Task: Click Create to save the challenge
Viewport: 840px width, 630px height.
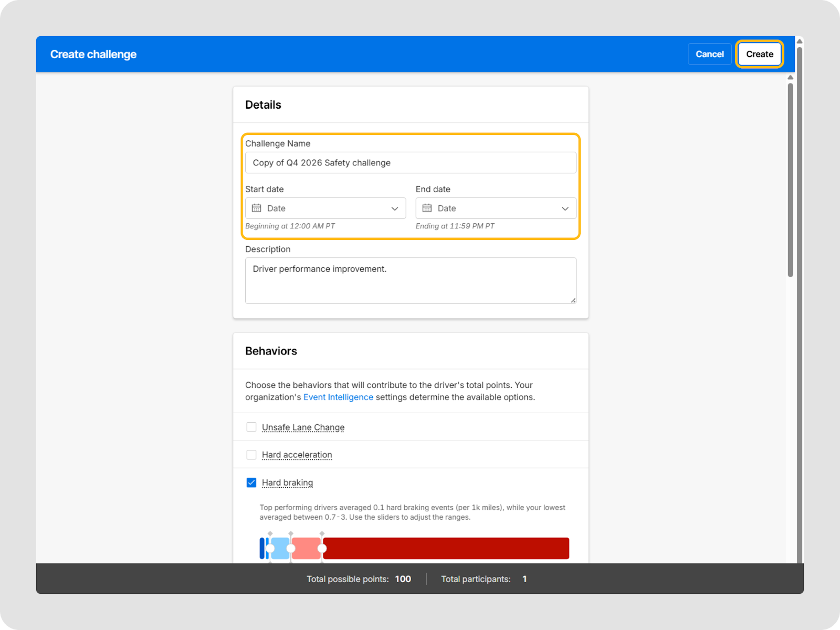Action: (759, 54)
